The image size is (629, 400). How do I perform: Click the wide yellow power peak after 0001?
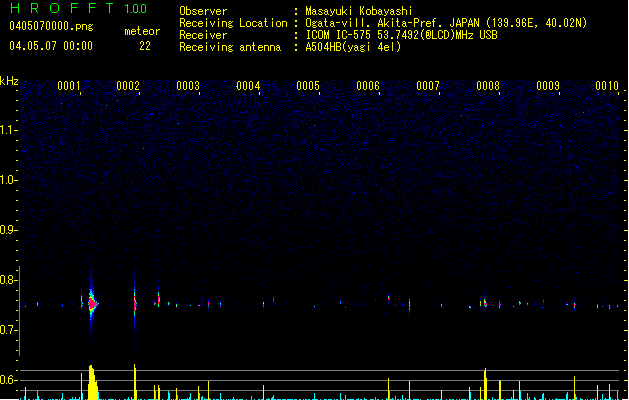click(93, 382)
